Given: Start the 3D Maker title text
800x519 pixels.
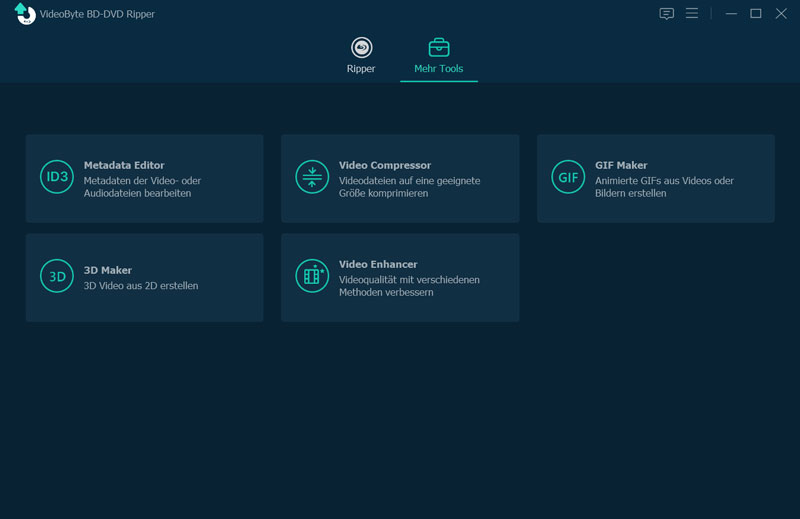Looking at the screenshot, I should (x=108, y=270).
